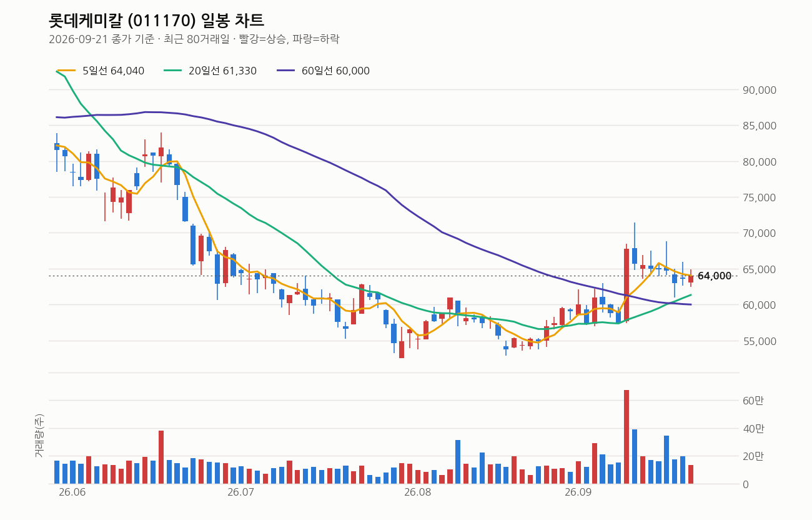Click the 20일선 61,330 legend label
The height and width of the screenshot is (520, 812).
click(222, 71)
